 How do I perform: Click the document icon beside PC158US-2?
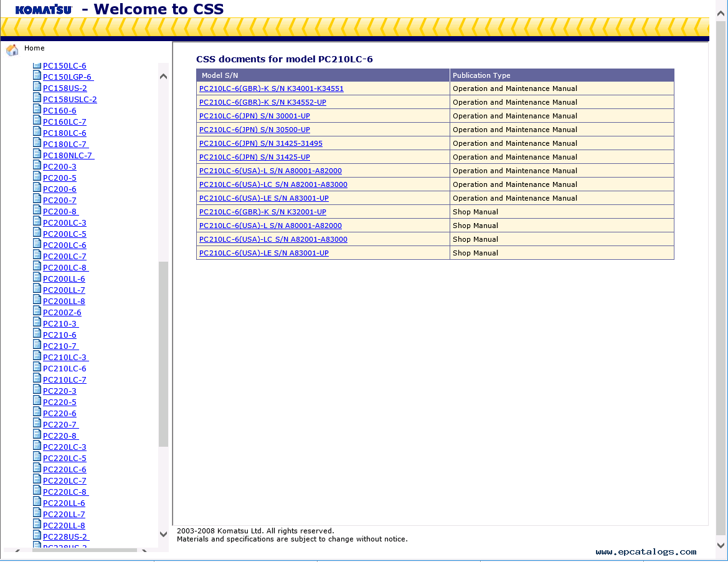tap(37, 87)
